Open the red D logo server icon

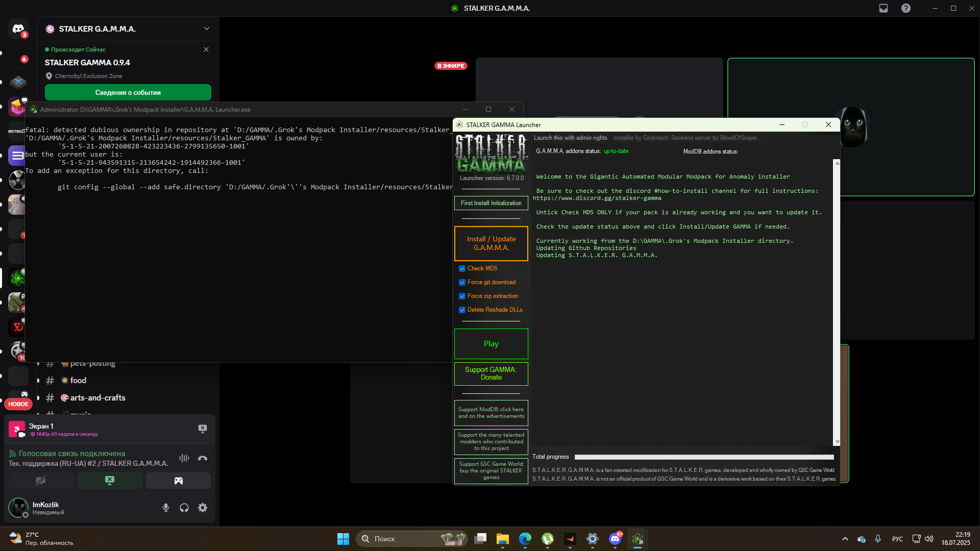click(x=17, y=327)
